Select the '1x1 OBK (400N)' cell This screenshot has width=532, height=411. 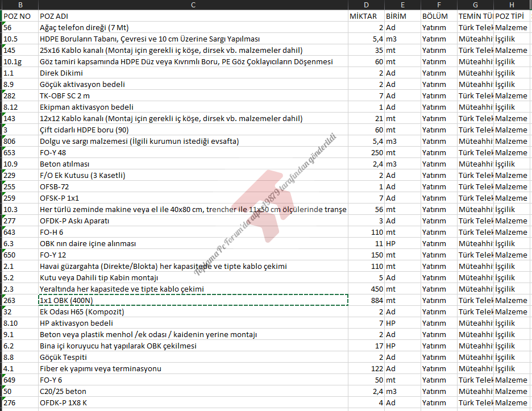[x=193, y=300]
